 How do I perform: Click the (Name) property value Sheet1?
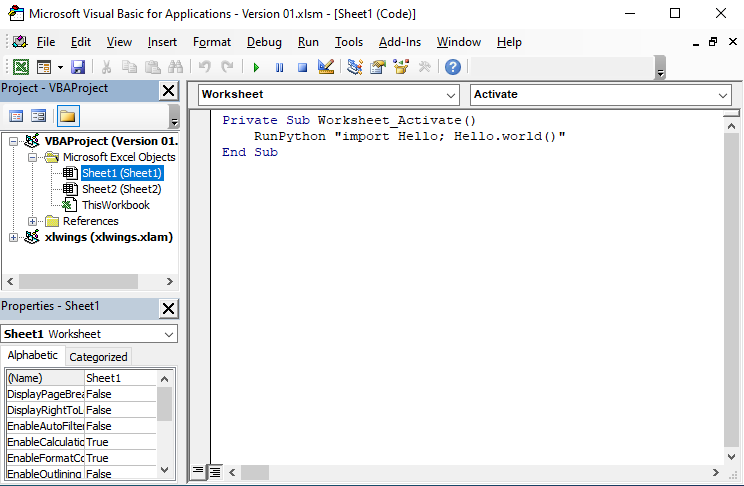121,378
